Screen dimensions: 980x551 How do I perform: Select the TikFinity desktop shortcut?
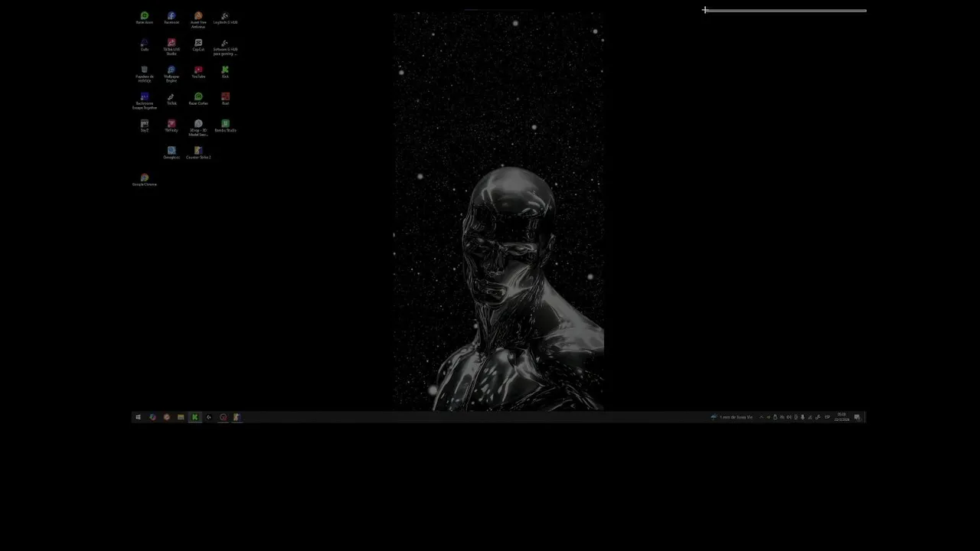pos(171,126)
